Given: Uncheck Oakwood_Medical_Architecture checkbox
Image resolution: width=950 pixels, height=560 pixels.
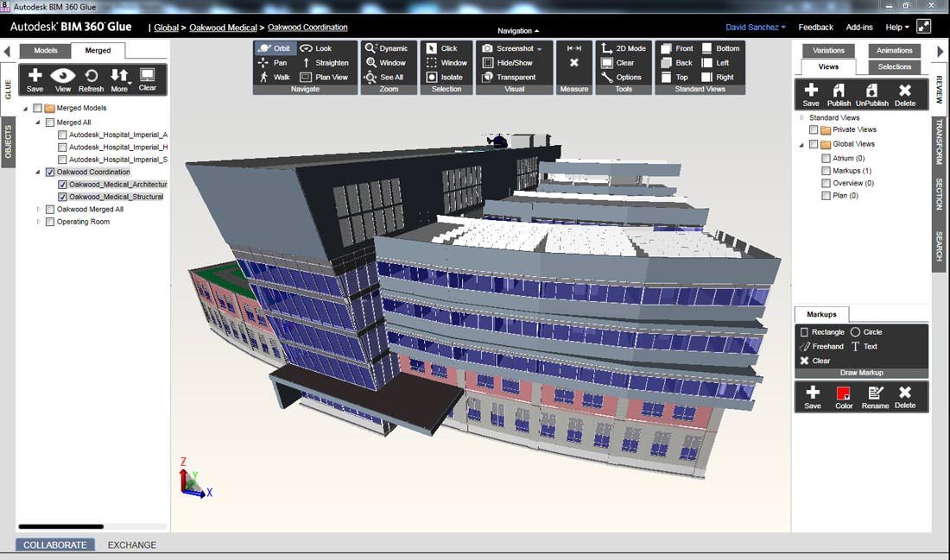Looking at the screenshot, I should (62, 185).
